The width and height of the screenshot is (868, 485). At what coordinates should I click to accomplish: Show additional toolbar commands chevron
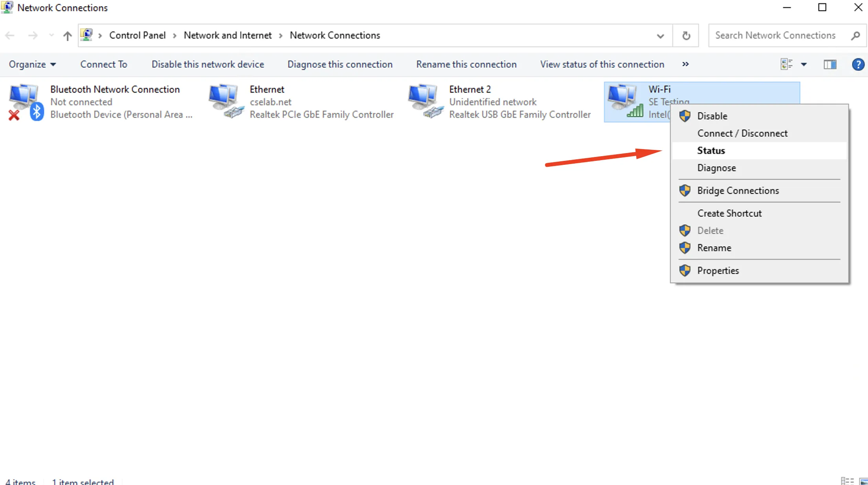(685, 64)
